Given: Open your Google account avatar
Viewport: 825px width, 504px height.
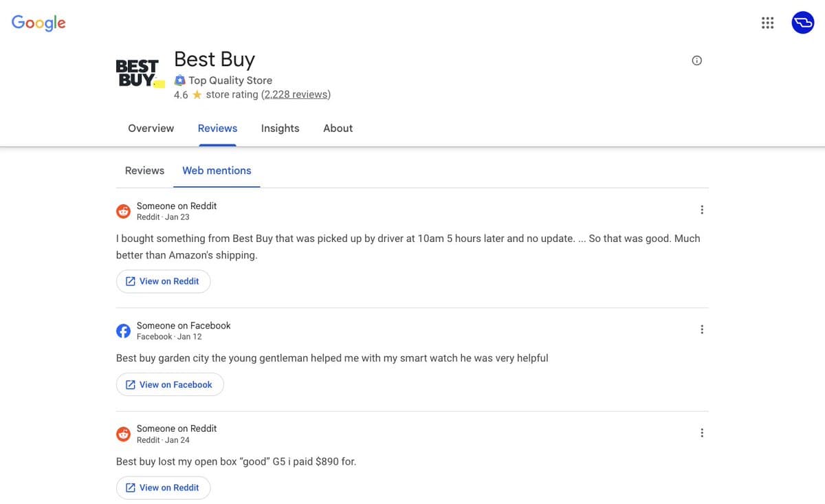Looking at the screenshot, I should point(802,22).
